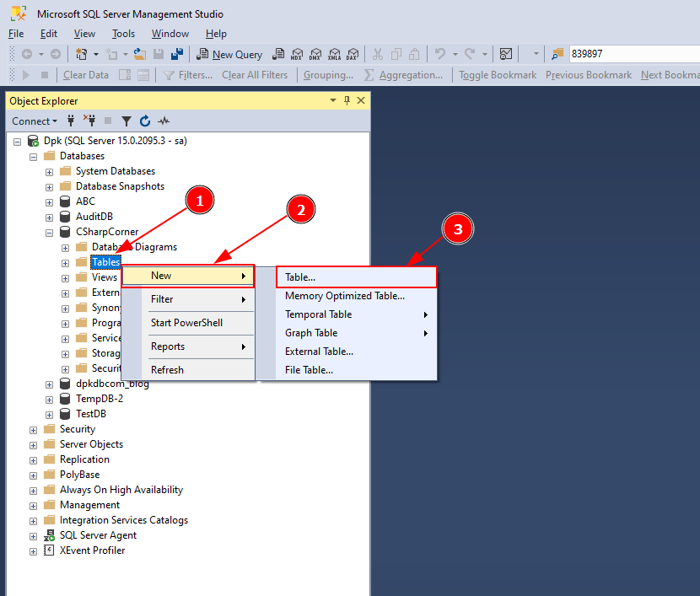Collapse the Object Explorer window options arrow

tap(332, 100)
